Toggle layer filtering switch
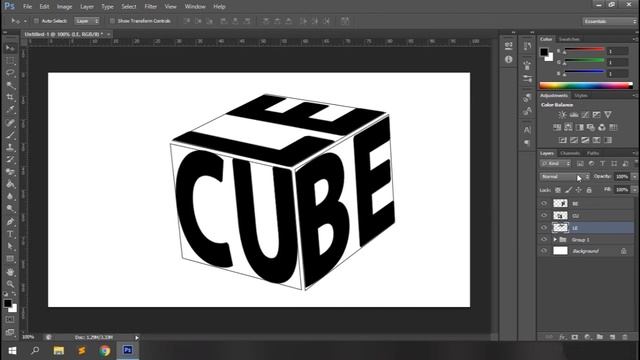 click(x=635, y=163)
